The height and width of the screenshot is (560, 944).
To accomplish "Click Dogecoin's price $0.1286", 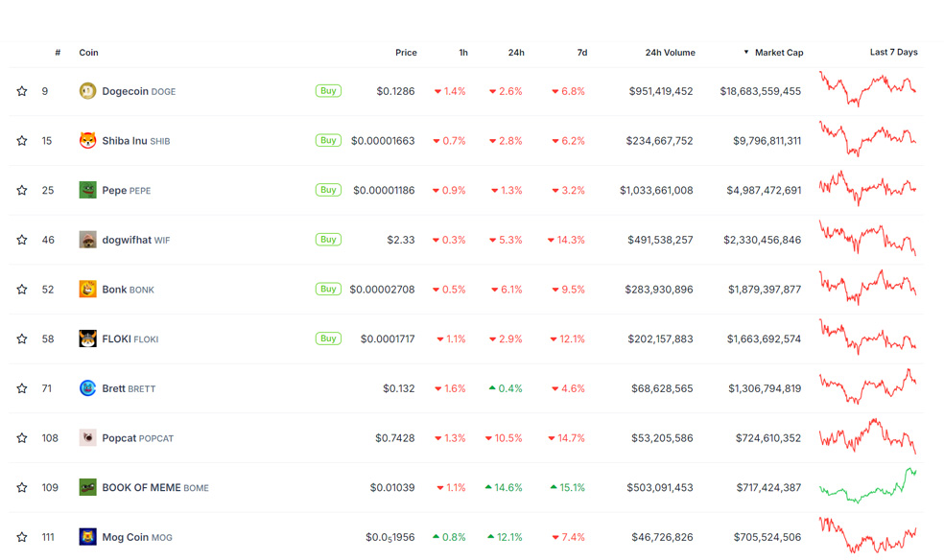I will click(x=395, y=91).
